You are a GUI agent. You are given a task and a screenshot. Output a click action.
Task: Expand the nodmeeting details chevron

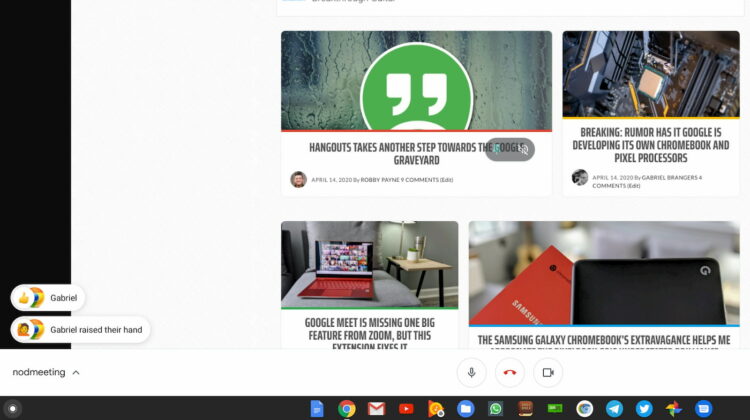[x=76, y=373]
